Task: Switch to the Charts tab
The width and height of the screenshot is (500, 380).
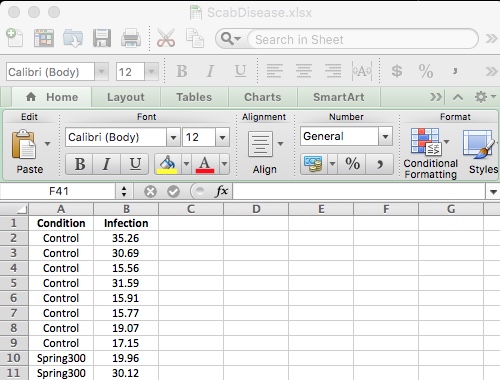Action: [263, 97]
